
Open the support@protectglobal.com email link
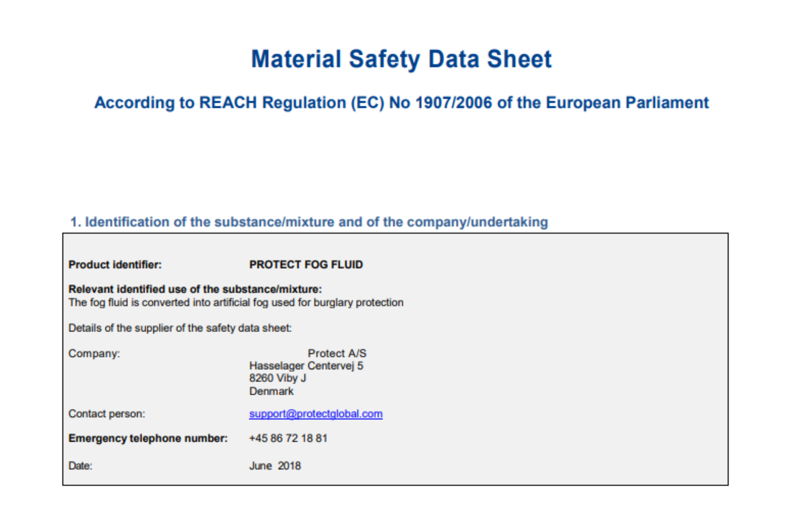coord(316,414)
